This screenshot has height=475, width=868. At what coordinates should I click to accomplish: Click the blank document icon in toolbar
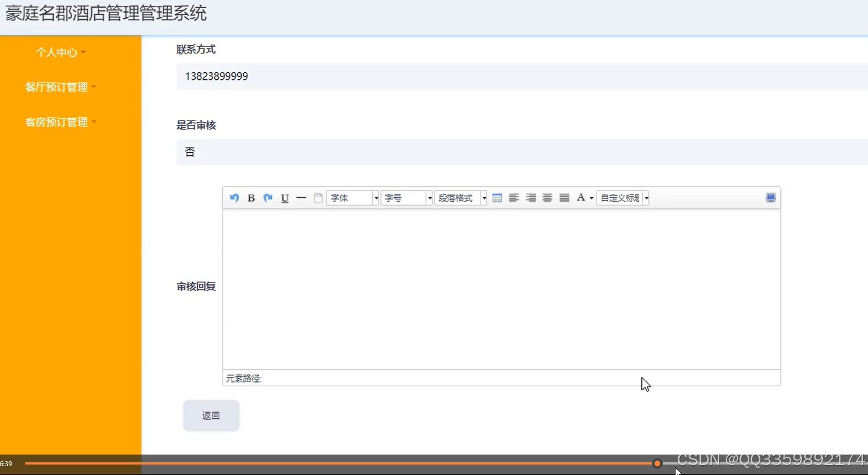[318, 198]
